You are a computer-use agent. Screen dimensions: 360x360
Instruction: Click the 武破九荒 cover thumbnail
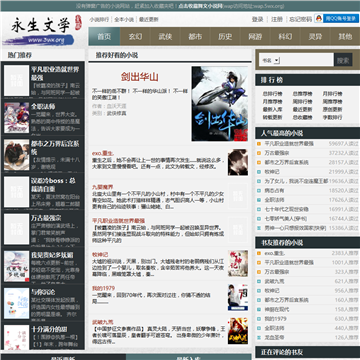238,331
